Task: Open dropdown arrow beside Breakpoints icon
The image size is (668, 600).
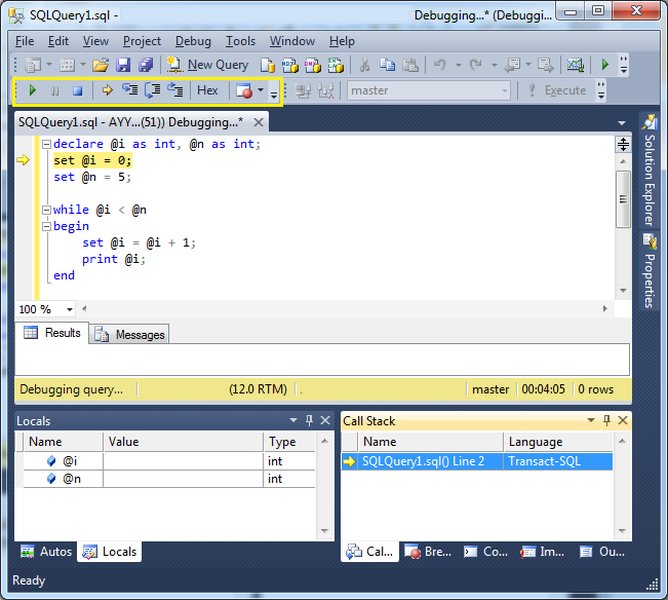Action: tap(260, 90)
